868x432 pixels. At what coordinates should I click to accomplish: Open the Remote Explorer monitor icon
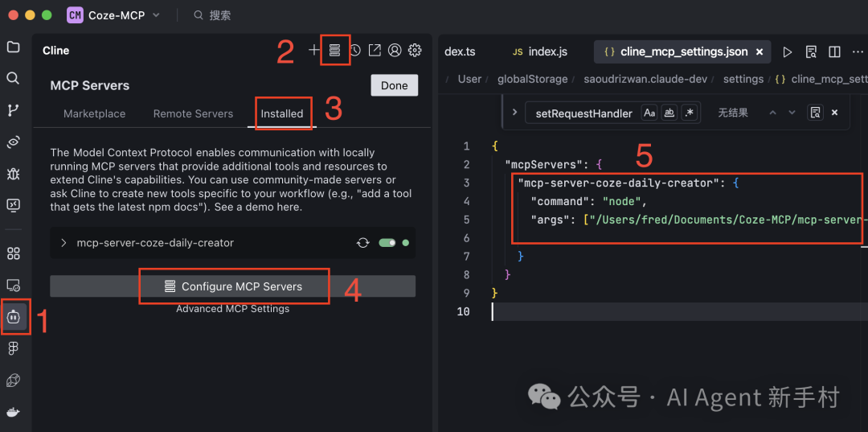point(14,205)
